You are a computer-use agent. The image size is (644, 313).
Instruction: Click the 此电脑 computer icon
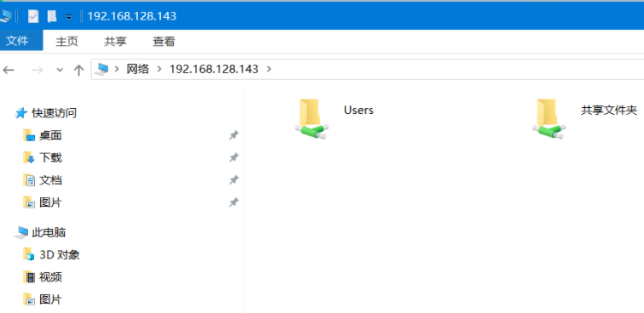(21, 232)
